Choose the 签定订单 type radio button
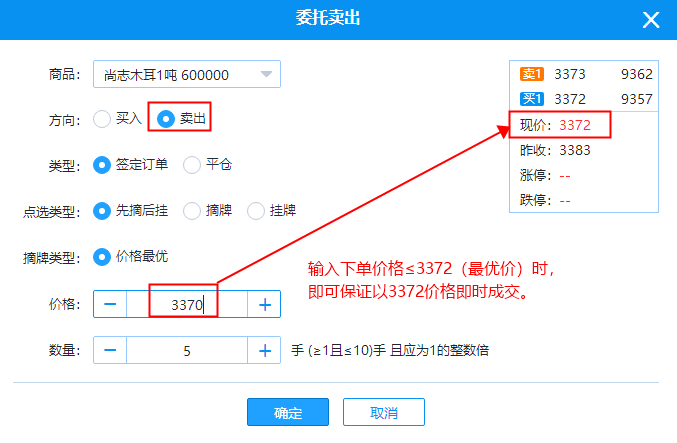Viewport: 677px width, 443px height. point(102,165)
